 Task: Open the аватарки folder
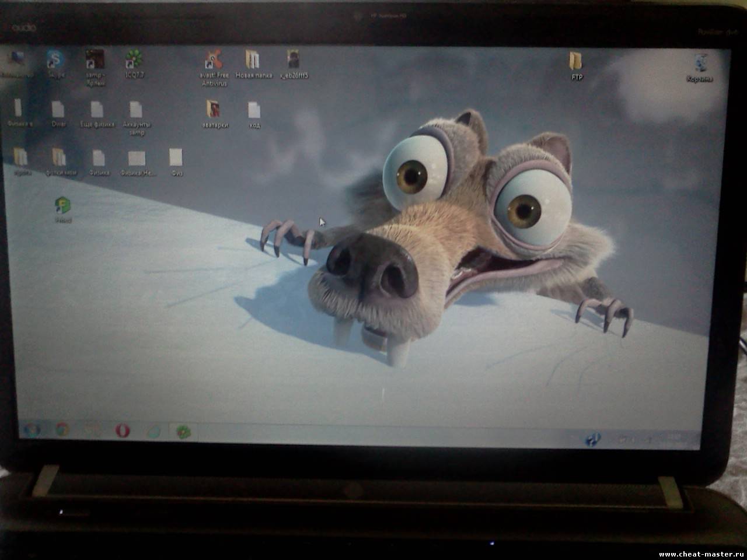pyautogui.click(x=214, y=110)
